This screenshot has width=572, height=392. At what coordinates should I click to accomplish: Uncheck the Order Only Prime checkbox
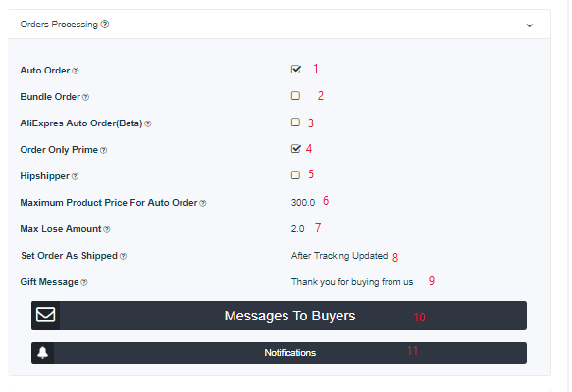(296, 149)
